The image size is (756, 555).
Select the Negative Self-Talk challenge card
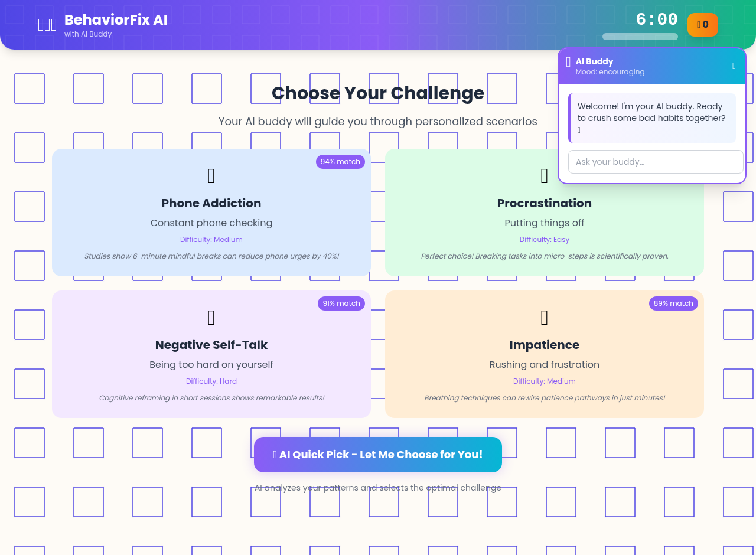point(211,364)
